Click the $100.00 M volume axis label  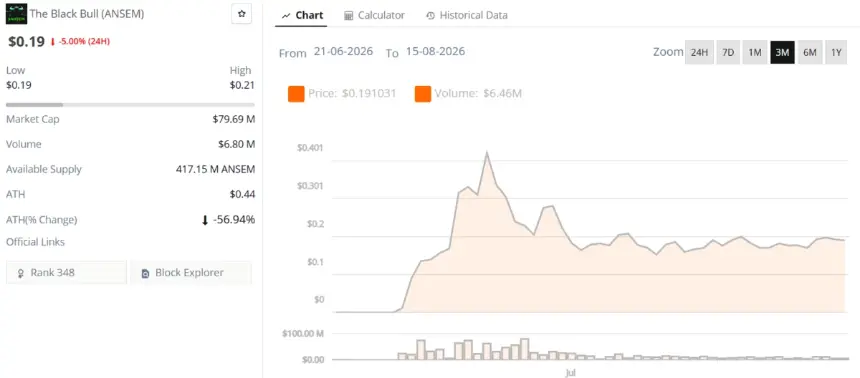303,334
